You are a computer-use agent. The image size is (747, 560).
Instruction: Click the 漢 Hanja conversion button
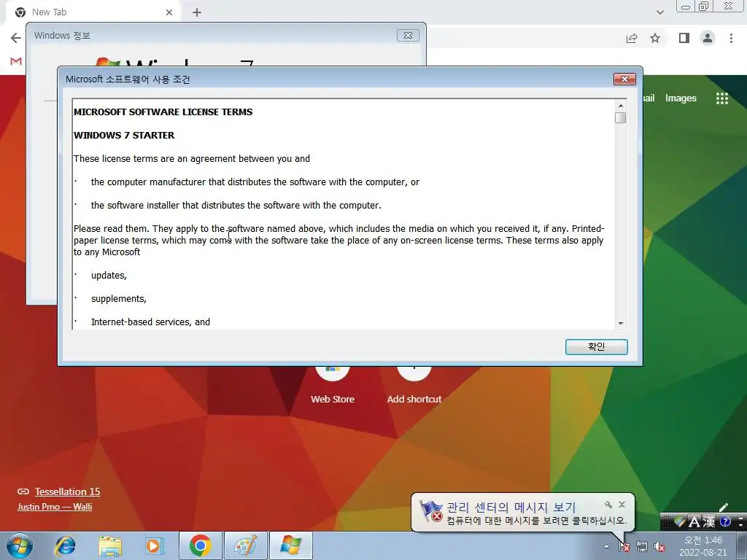pos(709,522)
